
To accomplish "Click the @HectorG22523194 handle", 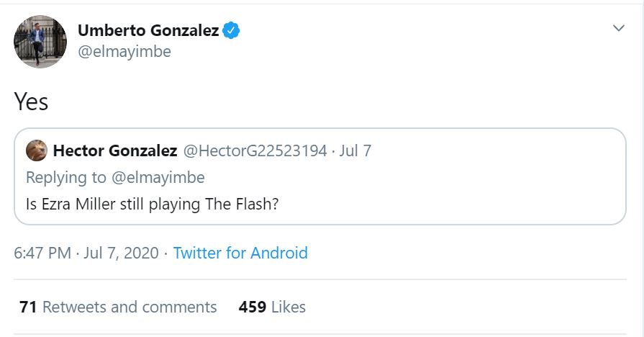I will (255, 151).
